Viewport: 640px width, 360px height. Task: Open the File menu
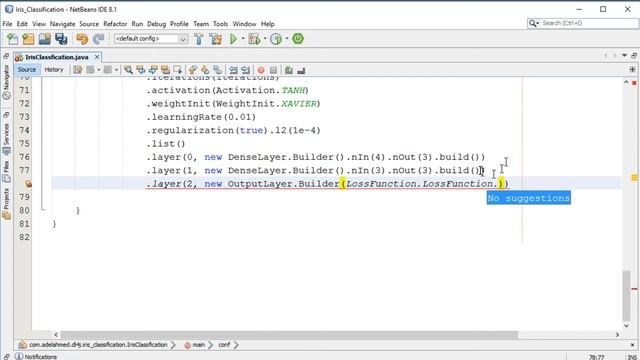[x=7, y=24]
